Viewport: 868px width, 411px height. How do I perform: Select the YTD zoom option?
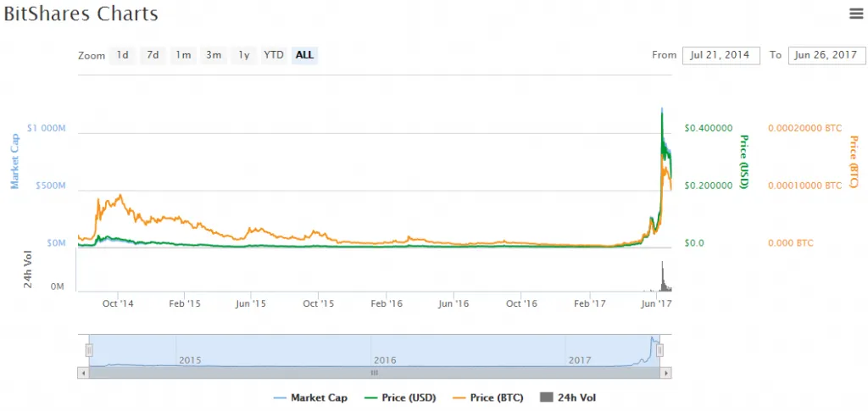click(x=274, y=55)
